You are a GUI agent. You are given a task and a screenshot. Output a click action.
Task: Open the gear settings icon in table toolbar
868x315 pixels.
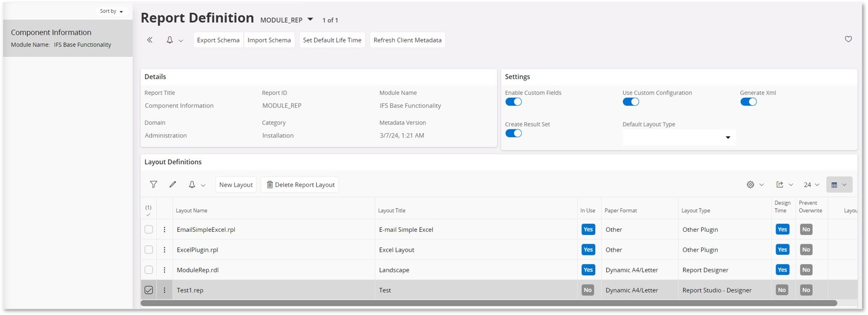click(x=750, y=185)
